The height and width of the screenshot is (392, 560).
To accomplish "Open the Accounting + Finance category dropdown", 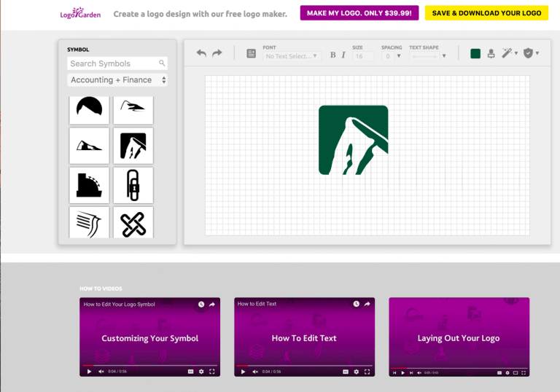I will coord(117,80).
